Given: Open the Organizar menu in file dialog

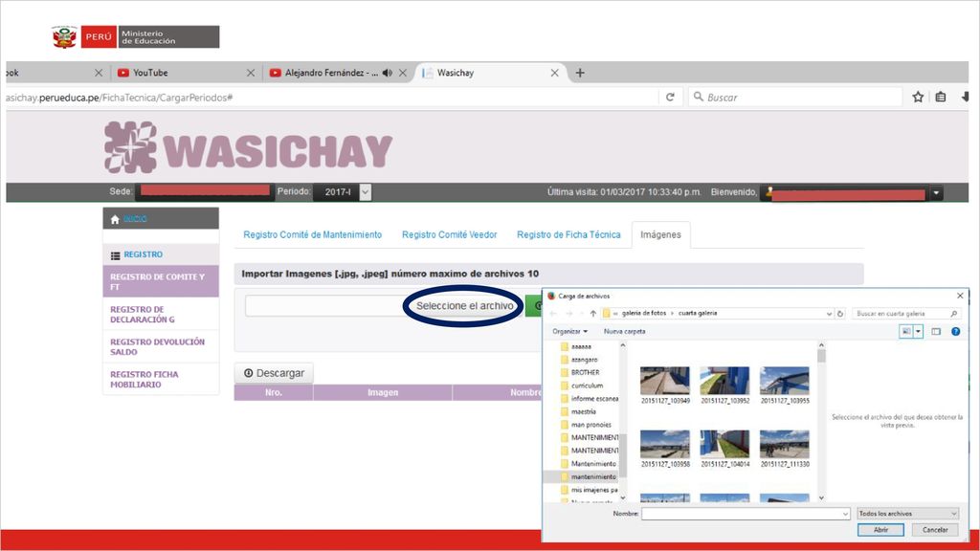Looking at the screenshot, I should (x=570, y=331).
